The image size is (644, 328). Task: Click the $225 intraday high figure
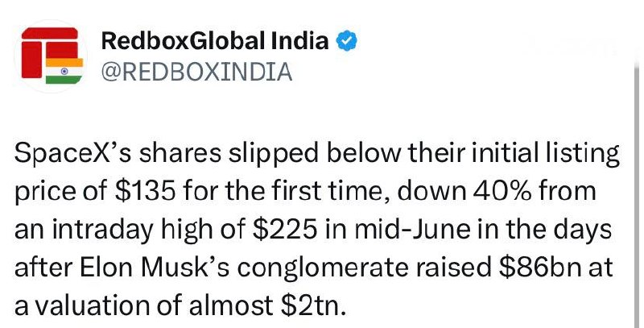click(285, 230)
